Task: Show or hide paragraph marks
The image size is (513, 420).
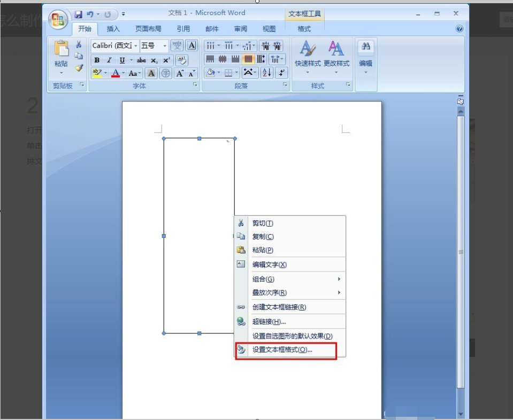Action: tap(281, 73)
